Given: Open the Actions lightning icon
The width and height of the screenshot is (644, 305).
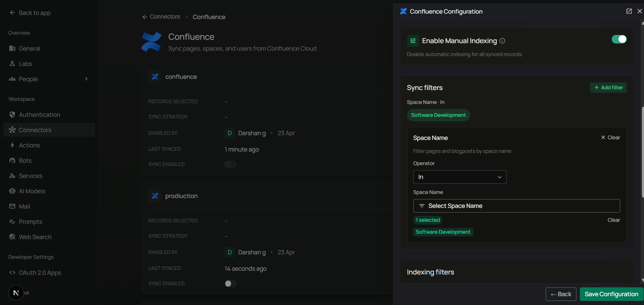Looking at the screenshot, I should point(12,145).
